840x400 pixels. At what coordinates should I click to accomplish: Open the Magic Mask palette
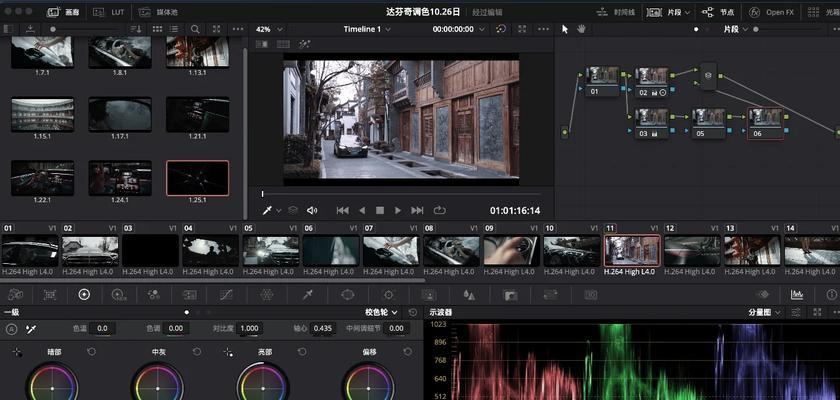(x=428, y=295)
